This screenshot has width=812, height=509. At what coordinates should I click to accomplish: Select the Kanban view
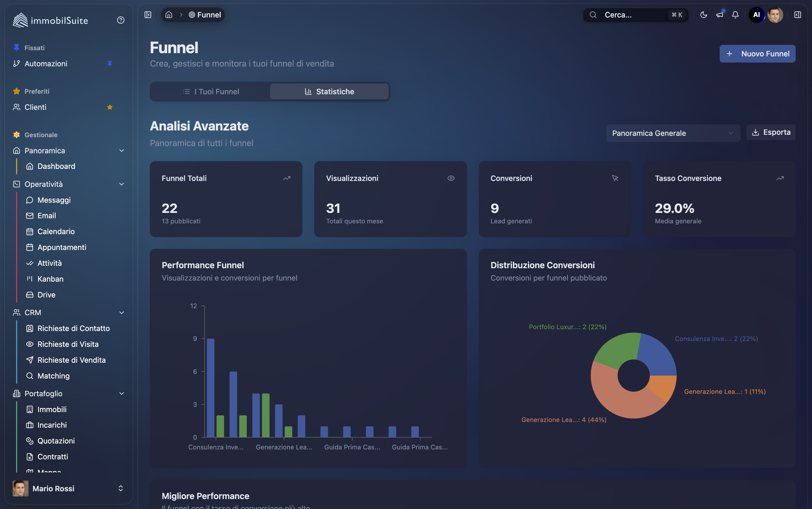[x=50, y=279]
